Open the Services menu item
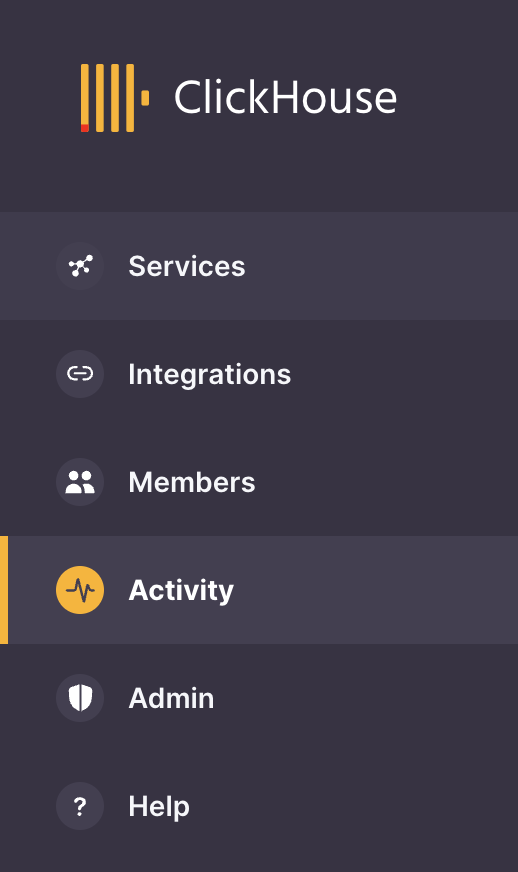The height and width of the screenshot is (872, 518). click(x=259, y=266)
